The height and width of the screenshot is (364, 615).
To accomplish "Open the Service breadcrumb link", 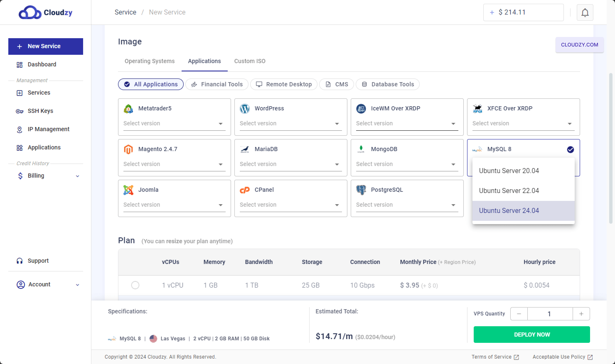I will coord(125,12).
